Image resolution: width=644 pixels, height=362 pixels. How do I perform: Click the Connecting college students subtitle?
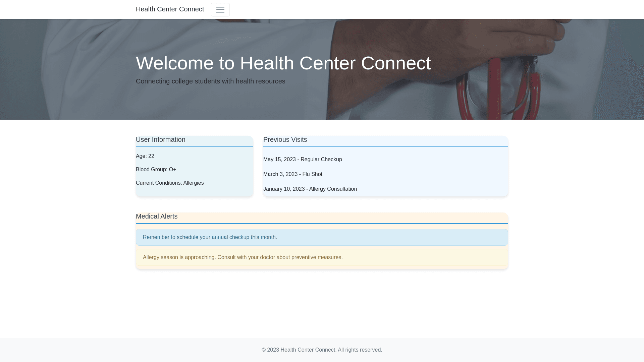pyautogui.click(x=210, y=81)
